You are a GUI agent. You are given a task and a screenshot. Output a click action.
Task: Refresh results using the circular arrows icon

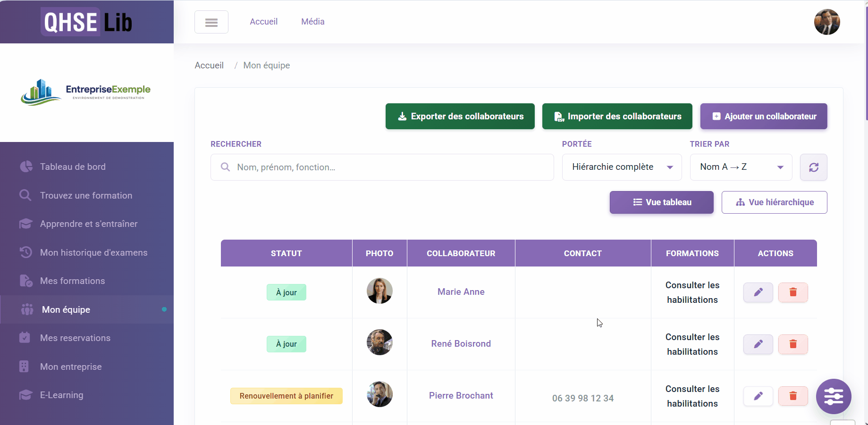pos(813,167)
